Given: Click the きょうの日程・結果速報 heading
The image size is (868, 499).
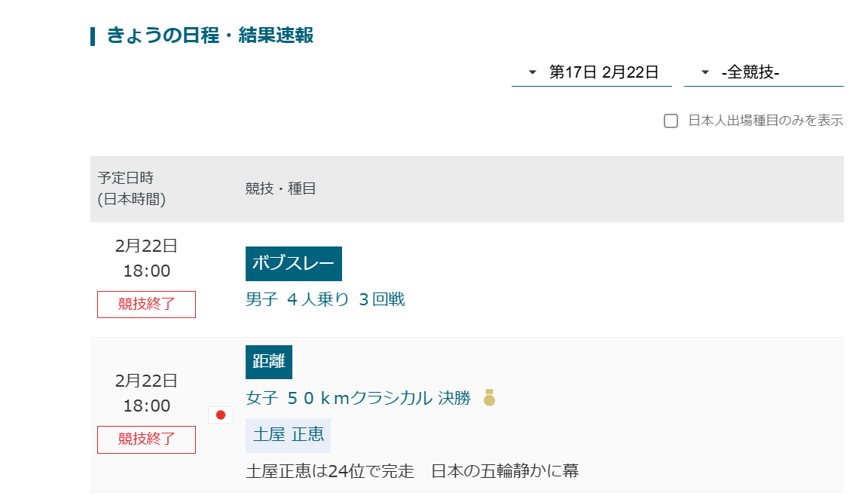Looking at the screenshot, I should click(x=209, y=35).
